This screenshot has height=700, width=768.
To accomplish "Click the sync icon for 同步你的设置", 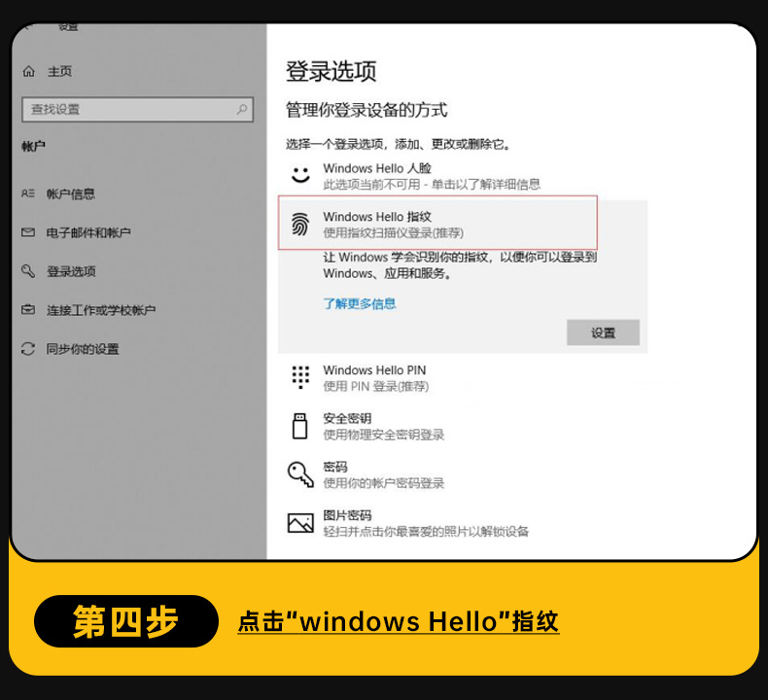I will click(28, 349).
